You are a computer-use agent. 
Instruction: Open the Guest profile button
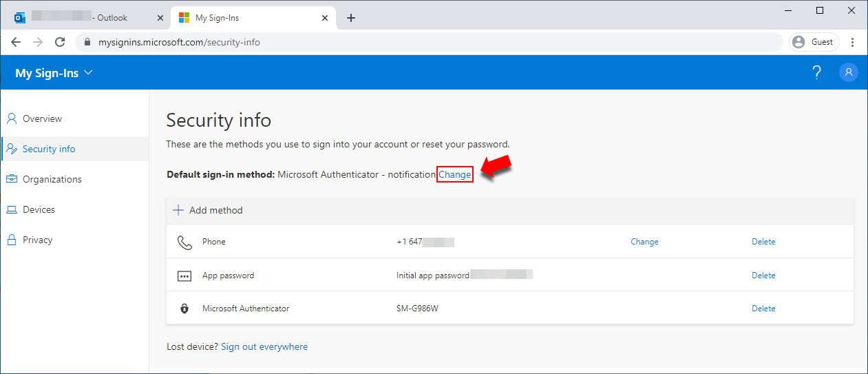(x=814, y=42)
